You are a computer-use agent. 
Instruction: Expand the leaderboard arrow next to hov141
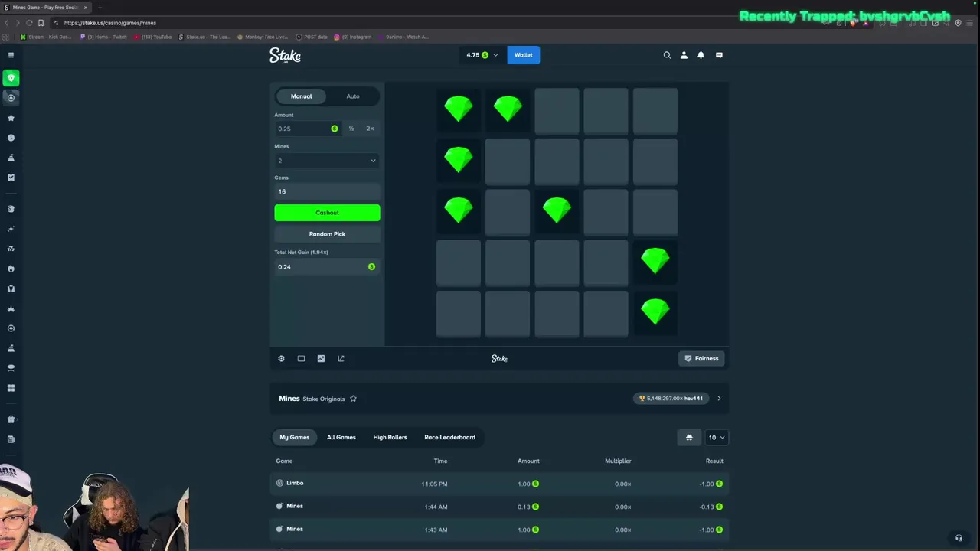tap(719, 399)
